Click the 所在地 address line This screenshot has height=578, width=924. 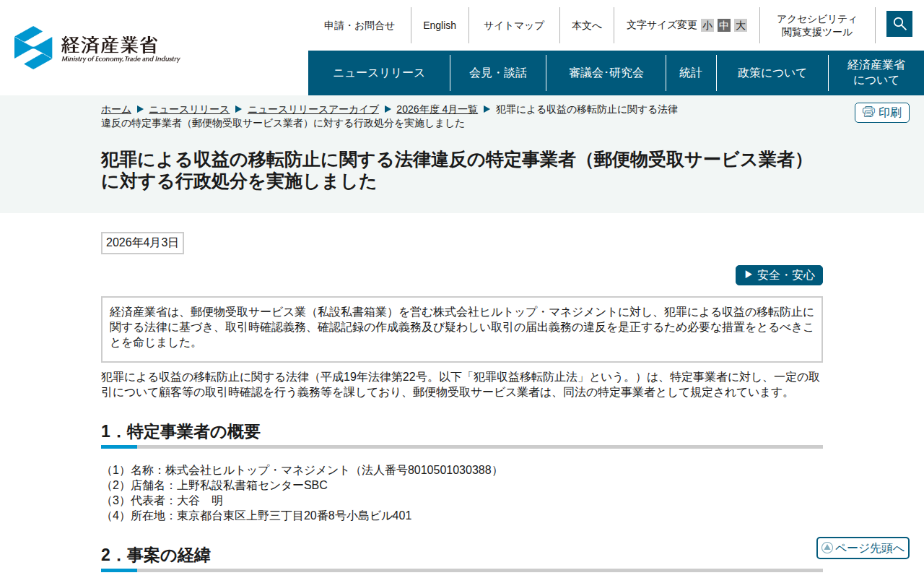click(256, 516)
